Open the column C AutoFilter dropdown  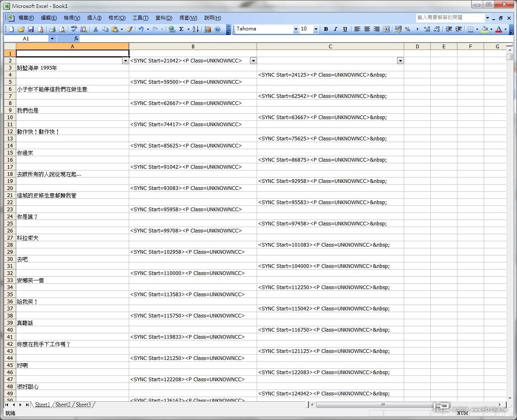(400, 61)
